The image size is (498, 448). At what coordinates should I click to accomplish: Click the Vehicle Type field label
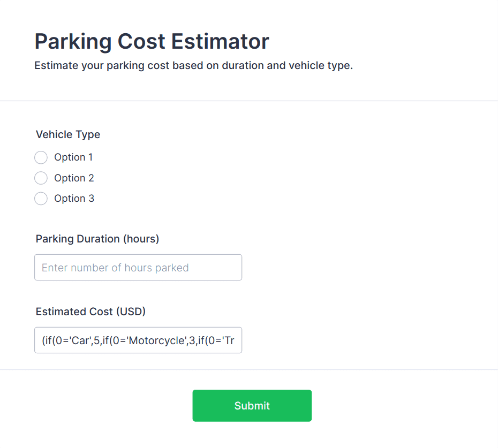coord(68,134)
